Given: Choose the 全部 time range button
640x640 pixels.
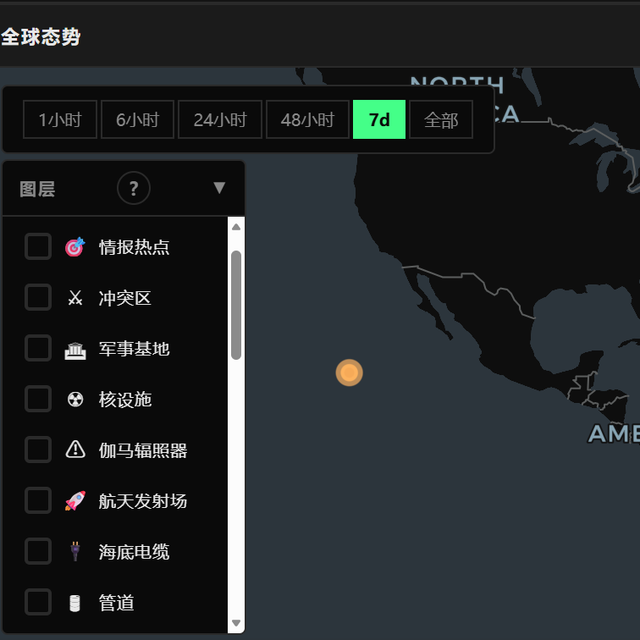Looking at the screenshot, I should 441,120.
